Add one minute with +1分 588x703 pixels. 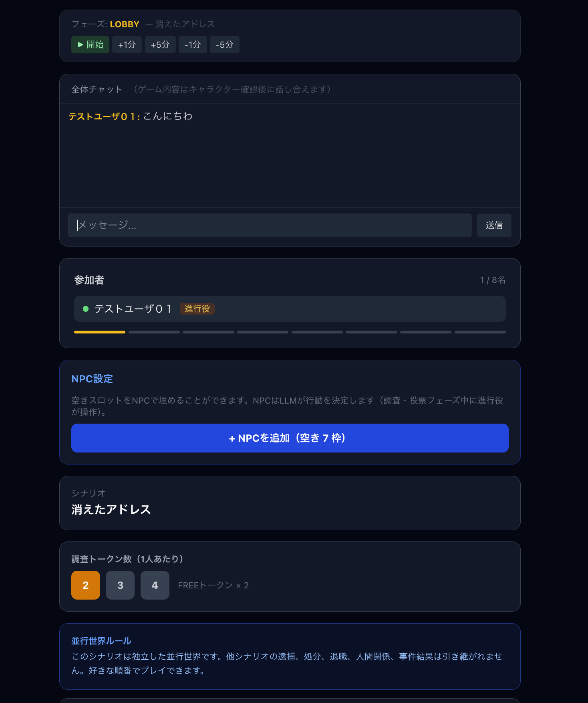(x=127, y=44)
